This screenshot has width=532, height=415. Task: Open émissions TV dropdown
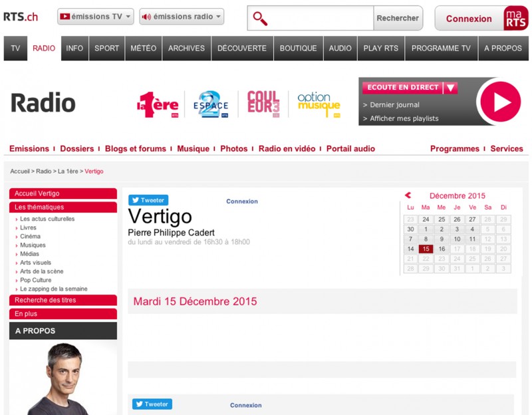pyautogui.click(x=95, y=17)
